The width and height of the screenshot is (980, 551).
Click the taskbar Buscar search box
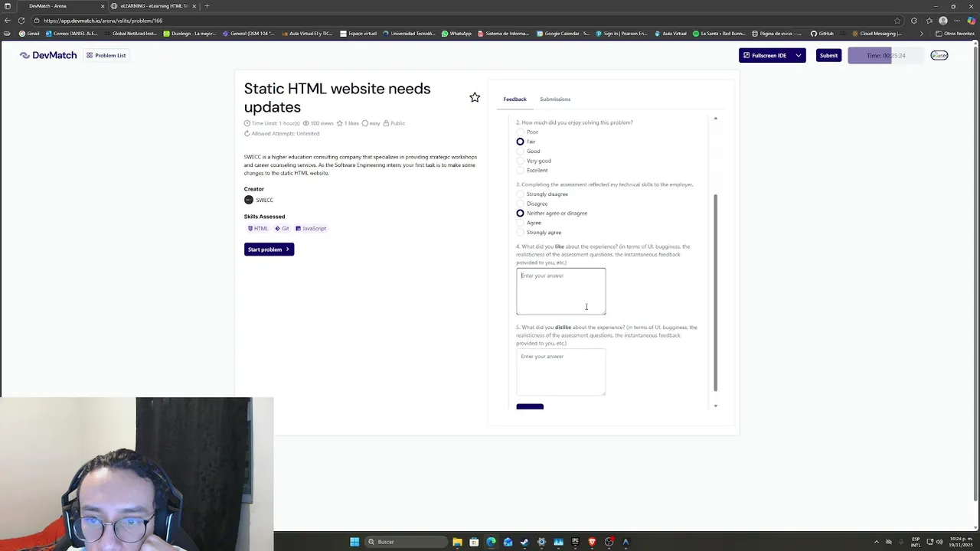point(404,542)
